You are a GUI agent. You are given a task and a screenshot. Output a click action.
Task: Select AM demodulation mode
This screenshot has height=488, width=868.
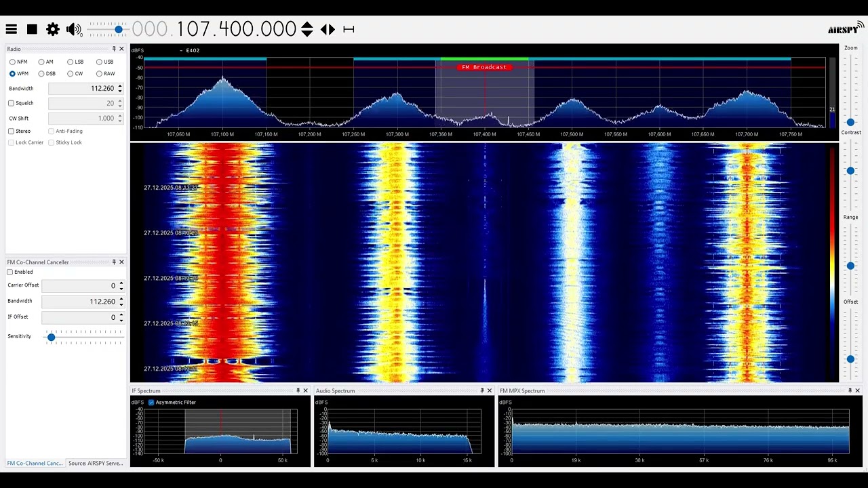pyautogui.click(x=45, y=62)
